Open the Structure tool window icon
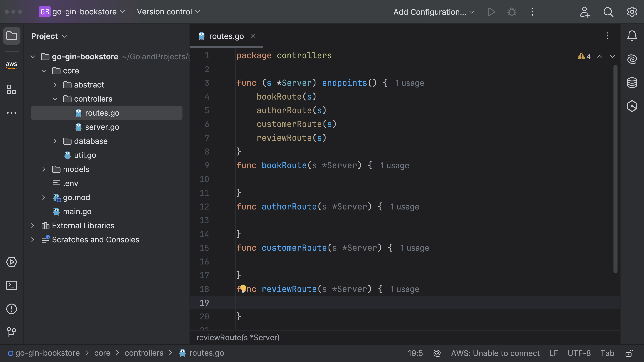The width and height of the screenshot is (644, 362). tap(12, 89)
